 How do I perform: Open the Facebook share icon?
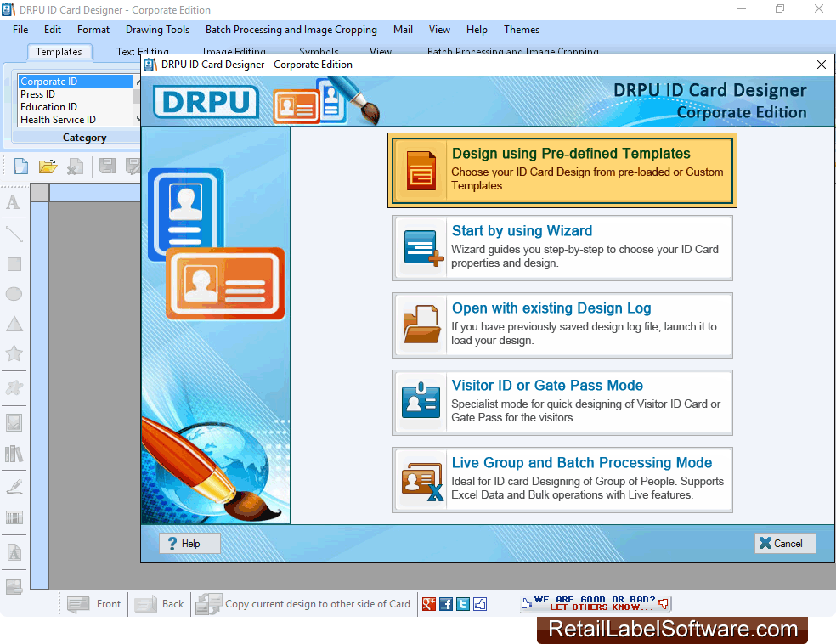click(445, 603)
